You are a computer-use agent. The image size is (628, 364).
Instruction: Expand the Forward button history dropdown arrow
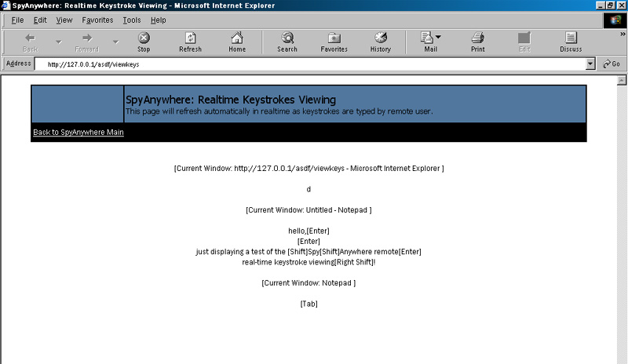pyautogui.click(x=115, y=42)
